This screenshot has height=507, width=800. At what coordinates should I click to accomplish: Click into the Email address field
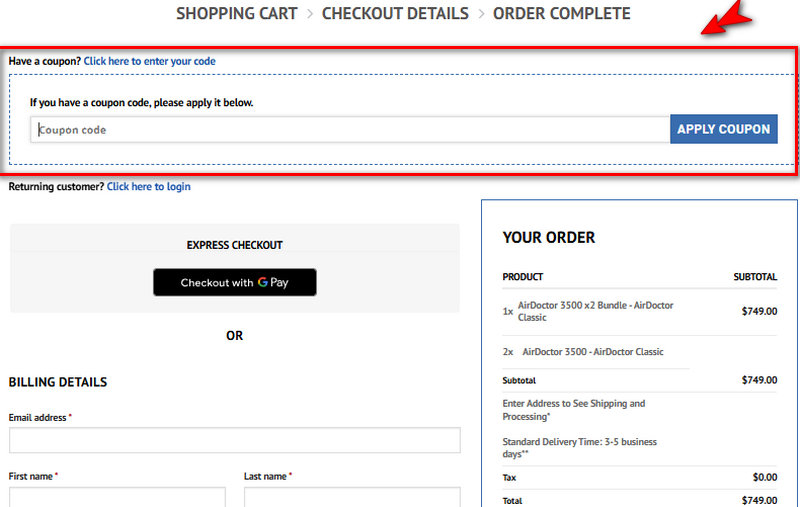coord(234,440)
